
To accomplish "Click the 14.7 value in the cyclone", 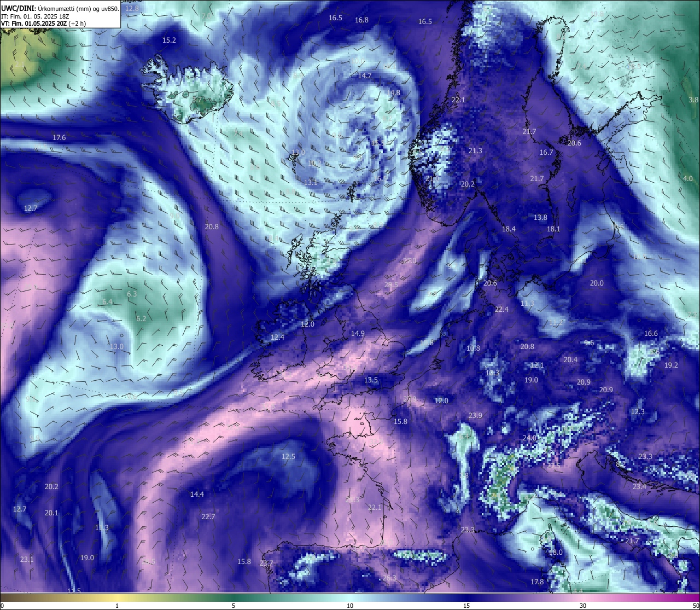I will coord(365,76).
